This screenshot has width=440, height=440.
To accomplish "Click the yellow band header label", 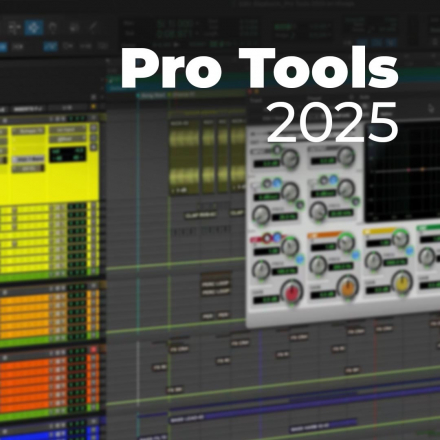I will [x=379, y=230].
